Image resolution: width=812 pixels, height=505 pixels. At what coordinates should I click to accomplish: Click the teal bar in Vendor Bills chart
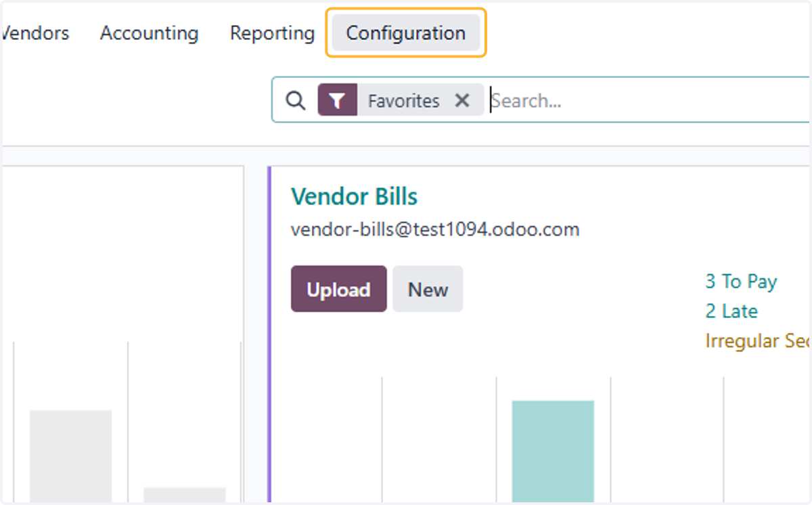[x=553, y=451]
